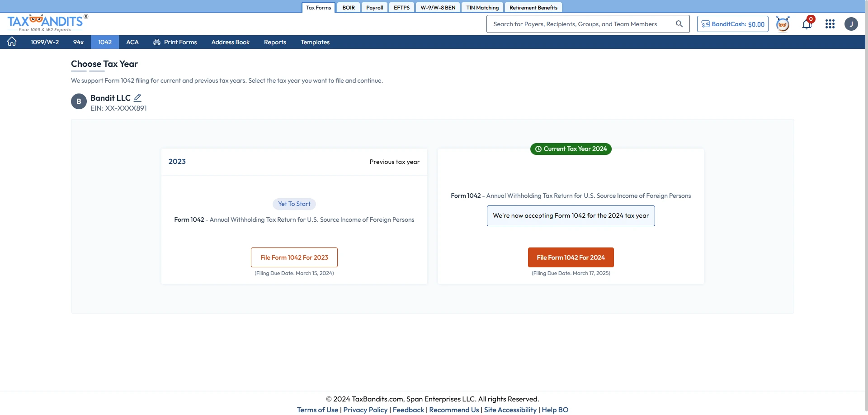Screen dimensions: 868x415
Task: Switch to TIN Matching tab
Action: pos(482,8)
